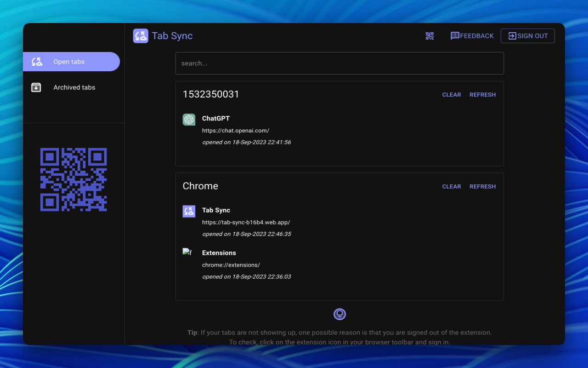Clear all tabs for the Chrome device
This screenshot has height=368, width=588.
pos(451,186)
